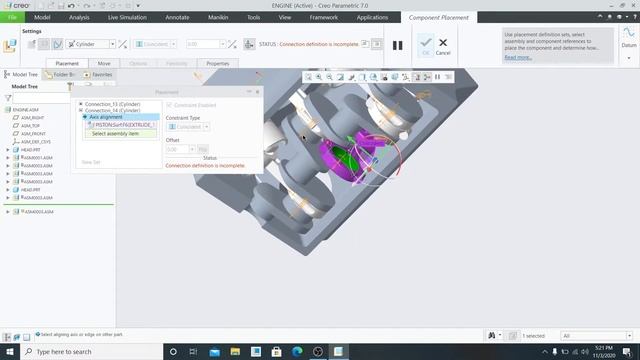Click the model tree filter funnel icon
The height and width of the screenshot is (360, 640).
(x=8, y=98)
